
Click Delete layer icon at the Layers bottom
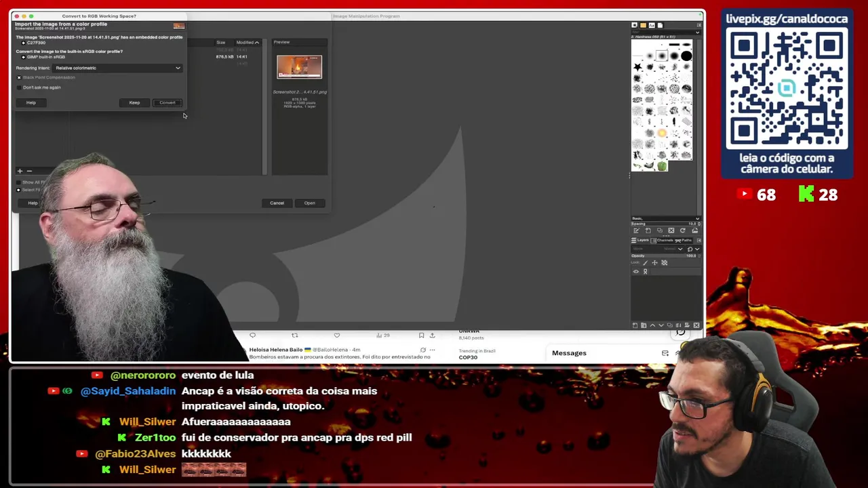(696, 325)
